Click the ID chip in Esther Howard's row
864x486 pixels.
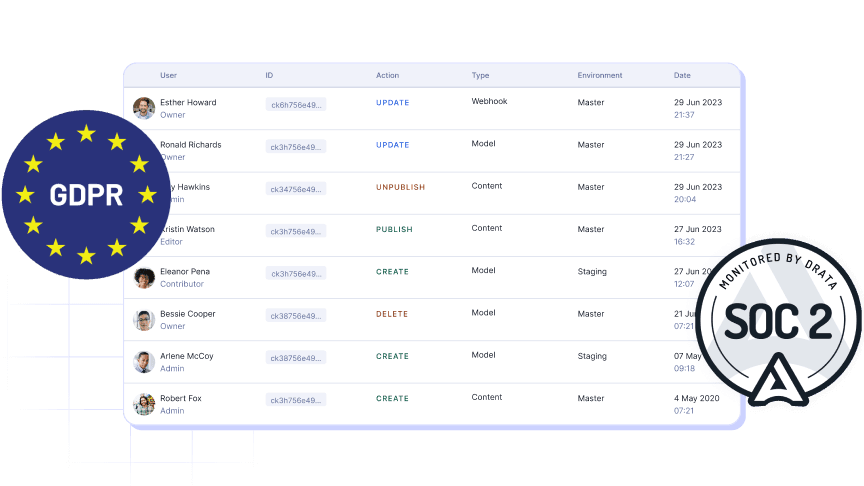coord(296,105)
